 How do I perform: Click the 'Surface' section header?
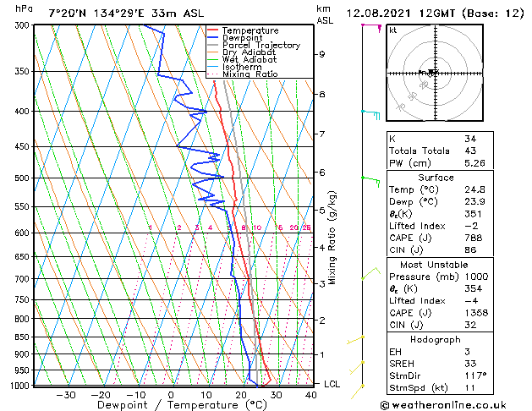(436, 178)
